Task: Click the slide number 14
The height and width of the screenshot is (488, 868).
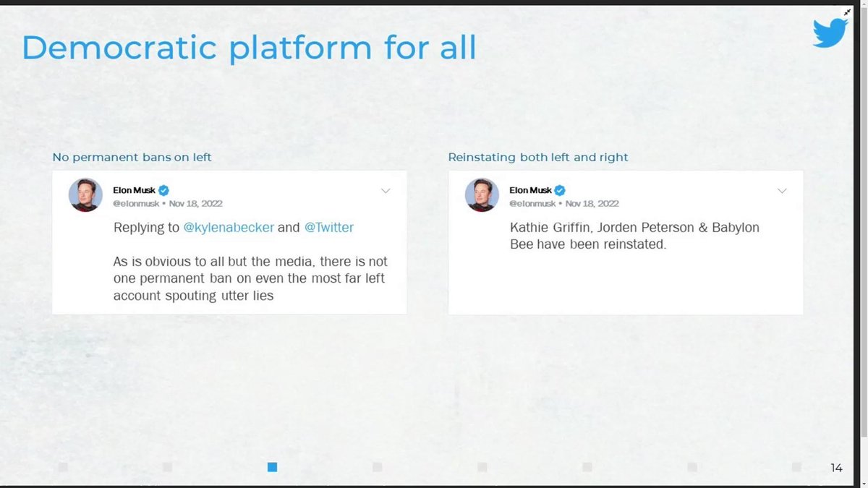Action: point(836,468)
